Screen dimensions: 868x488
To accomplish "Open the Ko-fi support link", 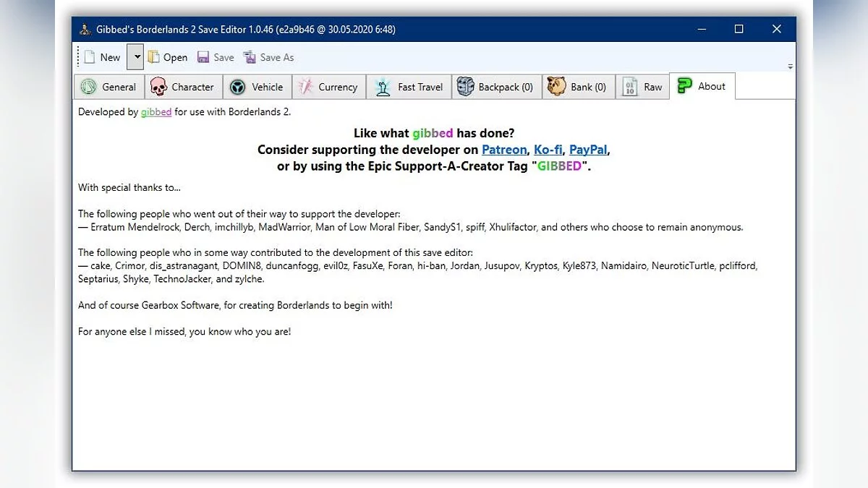I will [548, 150].
